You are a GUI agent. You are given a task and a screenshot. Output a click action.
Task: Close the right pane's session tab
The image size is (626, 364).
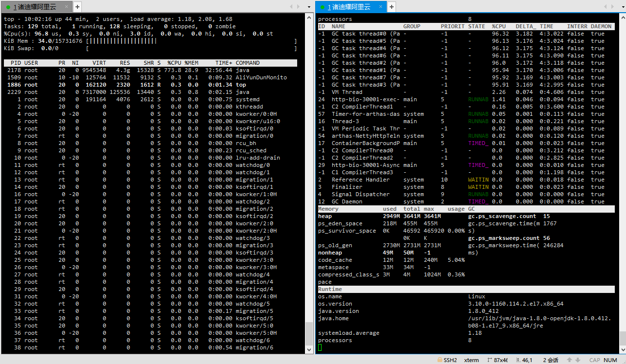click(x=381, y=7)
